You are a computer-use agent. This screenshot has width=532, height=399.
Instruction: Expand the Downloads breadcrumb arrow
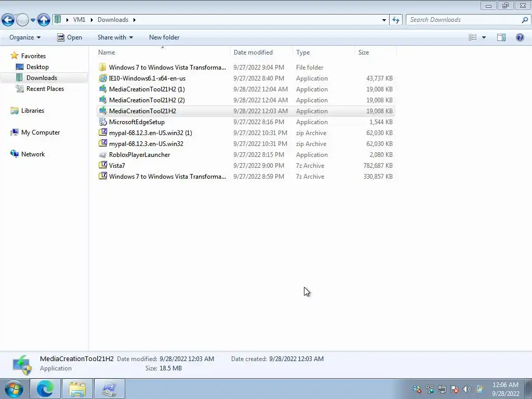coord(135,20)
